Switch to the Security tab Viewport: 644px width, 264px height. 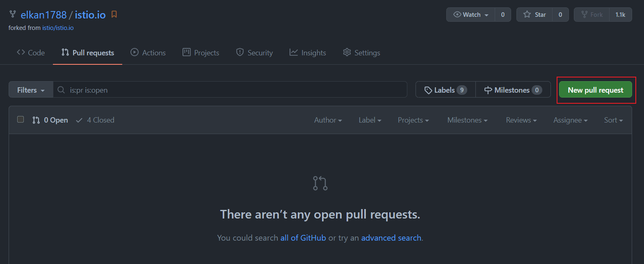254,52
